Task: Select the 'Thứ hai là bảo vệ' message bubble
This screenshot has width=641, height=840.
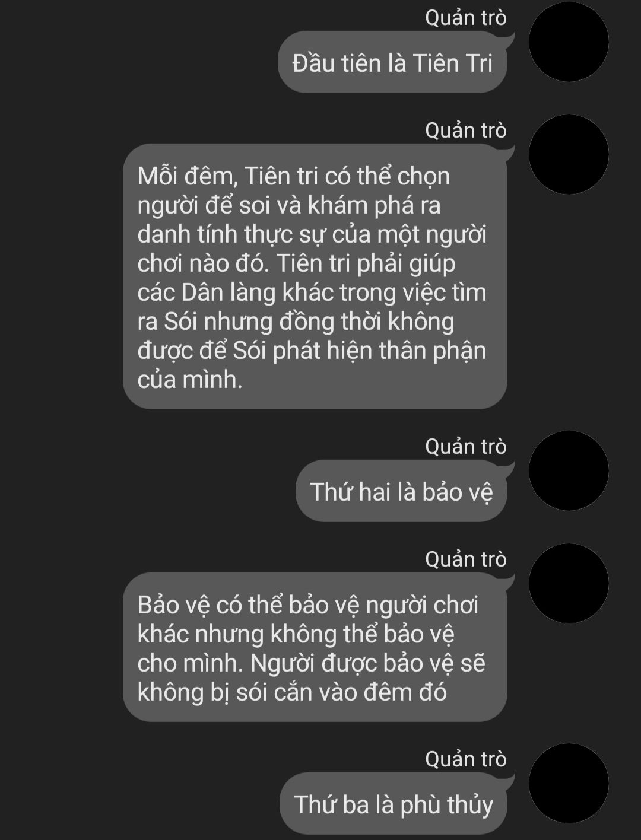Action: (x=401, y=491)
